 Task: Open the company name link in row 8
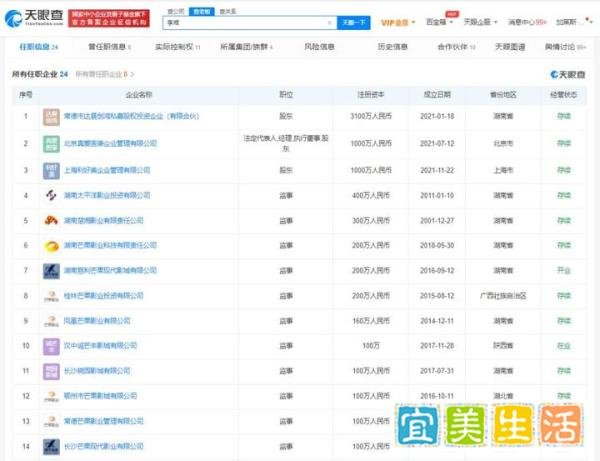103,295
